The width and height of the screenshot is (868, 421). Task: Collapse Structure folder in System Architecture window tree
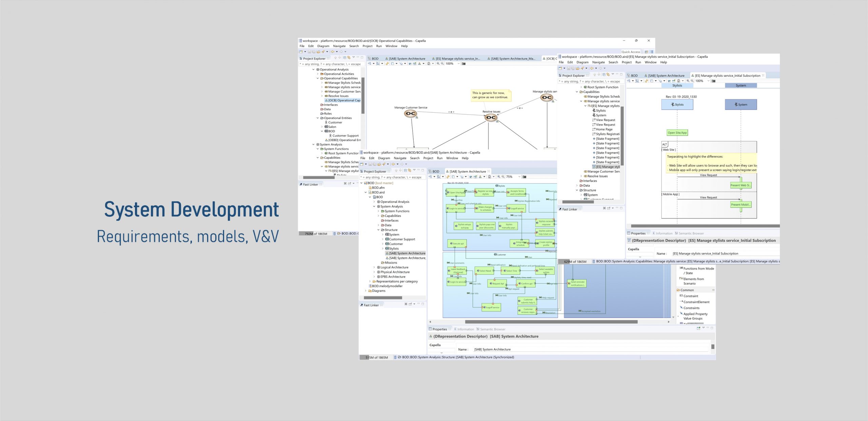[378, 230]
